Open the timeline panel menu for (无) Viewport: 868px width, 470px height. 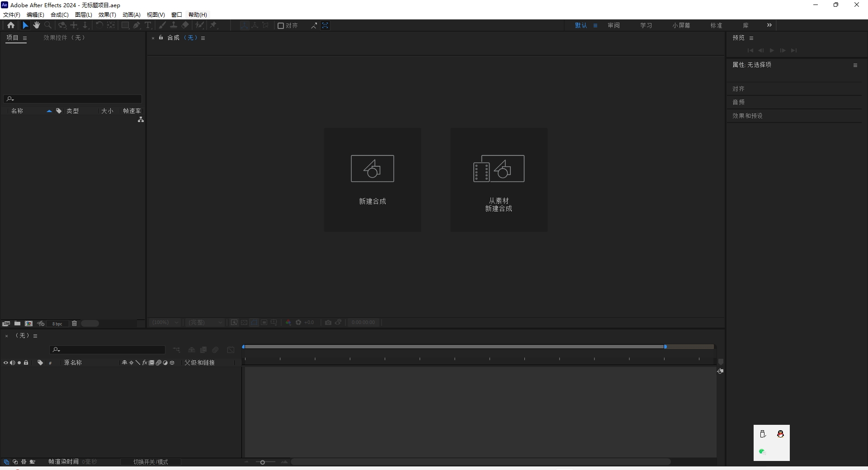(35, 336)
